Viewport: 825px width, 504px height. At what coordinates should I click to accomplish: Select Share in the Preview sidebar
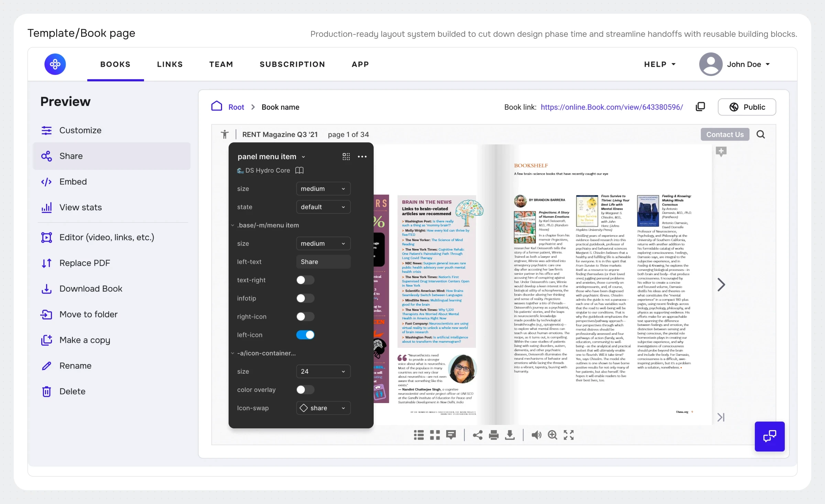[112, 156]
